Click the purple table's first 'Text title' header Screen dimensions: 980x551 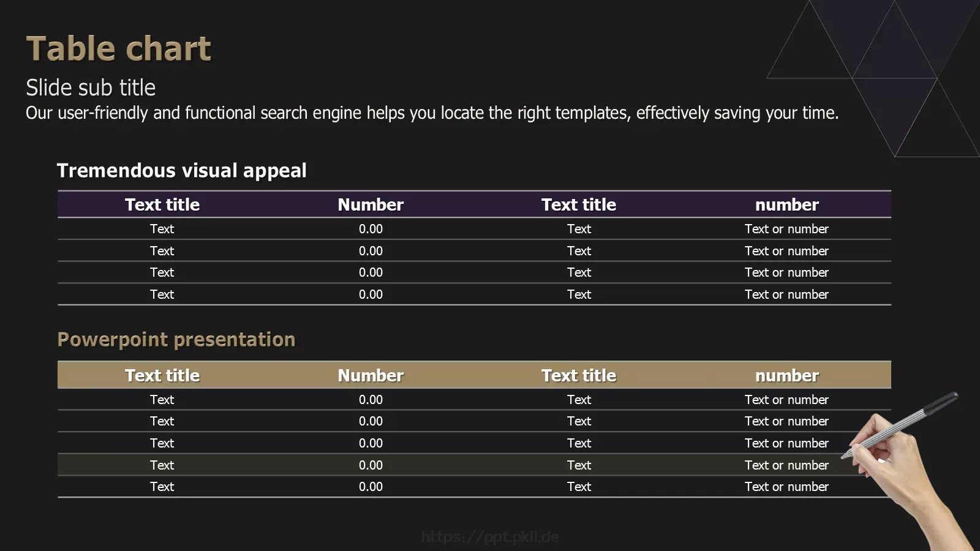[162, 204]
